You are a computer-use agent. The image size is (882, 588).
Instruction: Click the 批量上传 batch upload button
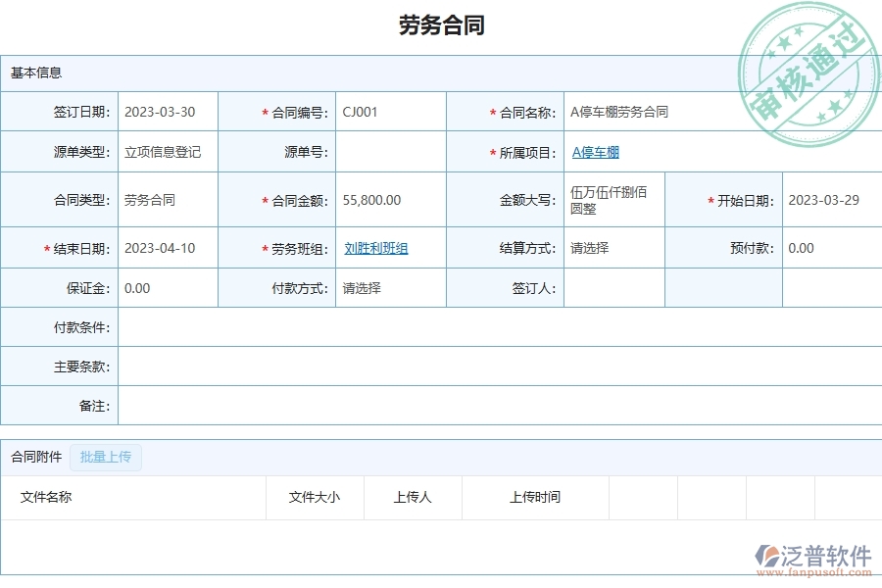pos(105,458)
